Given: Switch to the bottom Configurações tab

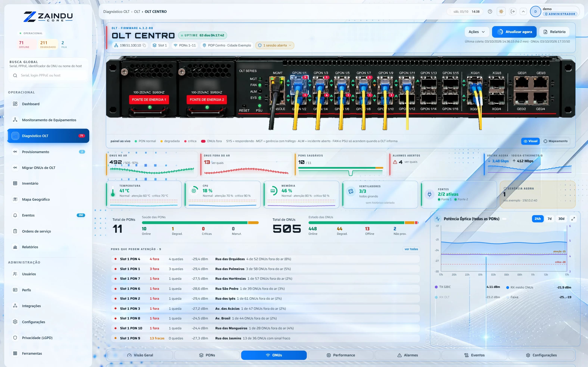Looking at the screenshot, I should (x=541, y=355).
